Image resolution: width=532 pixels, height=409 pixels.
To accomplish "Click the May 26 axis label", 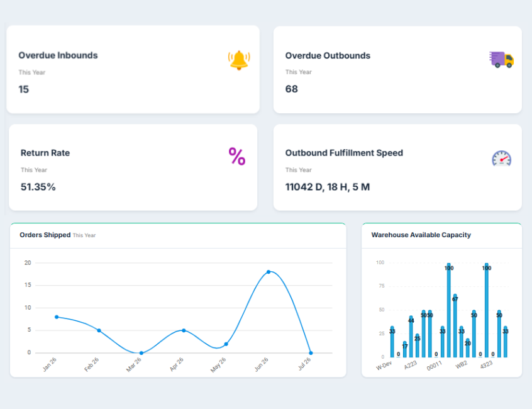I will click(x=218, y=365).
